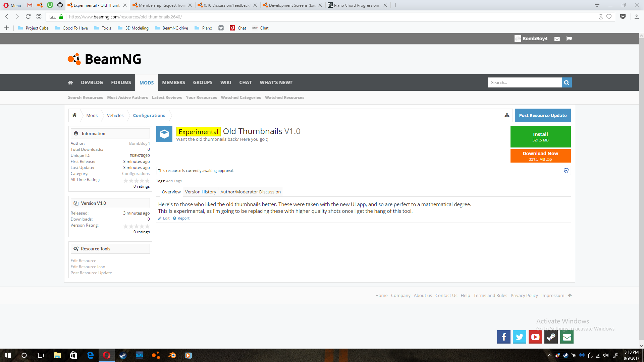
Task: Open the sitemap hierarchy icon
Action: (x=507, y=115)
